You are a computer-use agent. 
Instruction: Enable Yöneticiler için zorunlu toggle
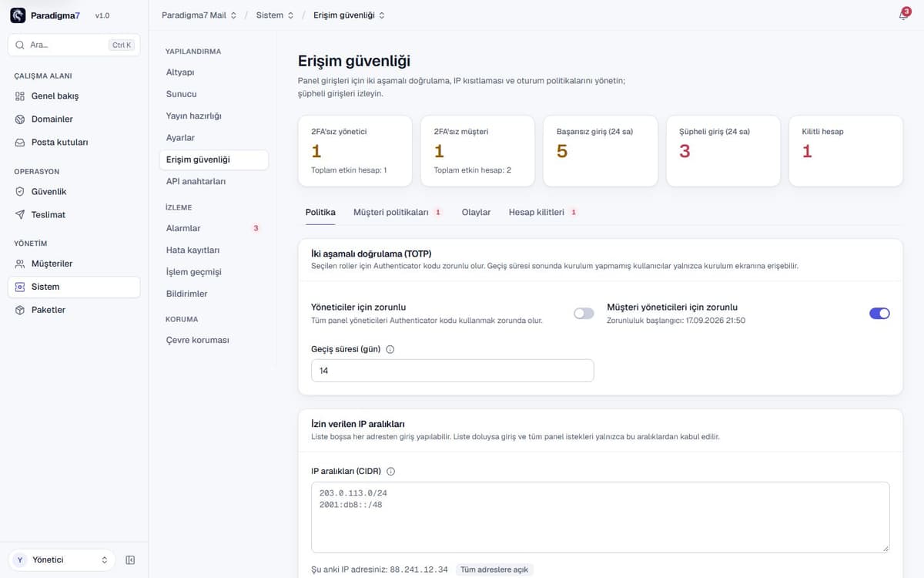[584, 314]
